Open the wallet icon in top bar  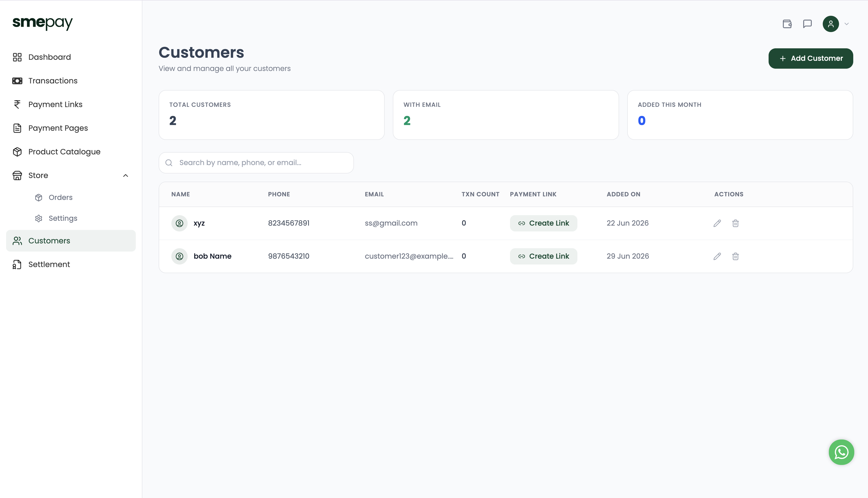click(787, 24)
